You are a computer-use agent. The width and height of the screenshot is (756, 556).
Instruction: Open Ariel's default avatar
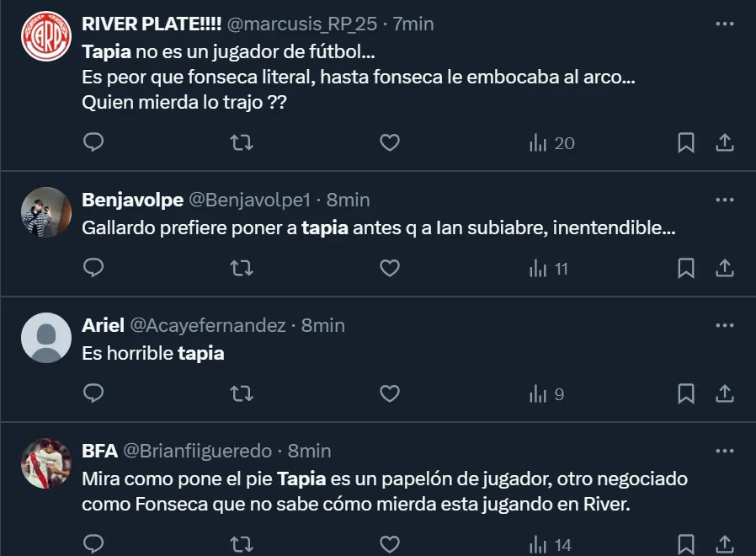[45, 337]
